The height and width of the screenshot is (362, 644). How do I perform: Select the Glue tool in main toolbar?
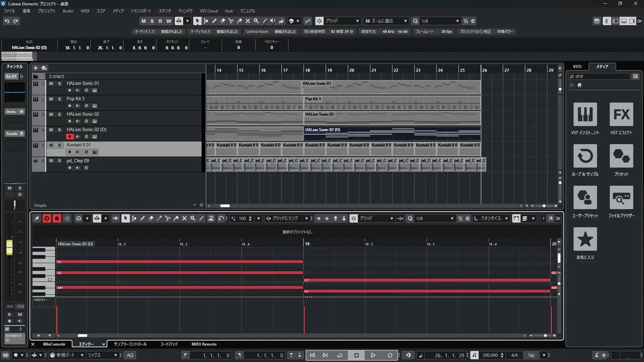(239, 21)
